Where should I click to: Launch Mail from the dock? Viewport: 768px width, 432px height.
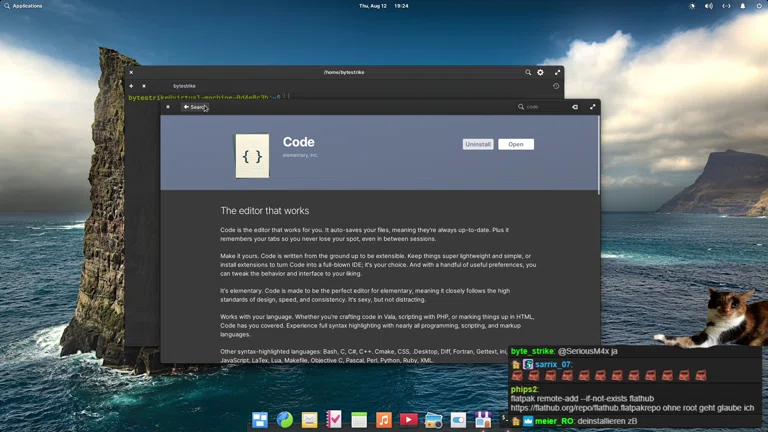pyautogui.click(x=310, y=420)
